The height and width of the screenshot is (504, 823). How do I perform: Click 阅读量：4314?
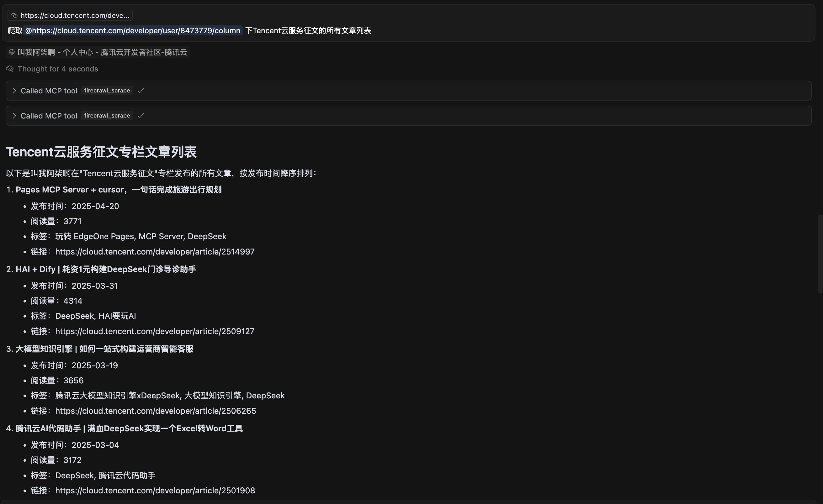click(x=56, y=301)
